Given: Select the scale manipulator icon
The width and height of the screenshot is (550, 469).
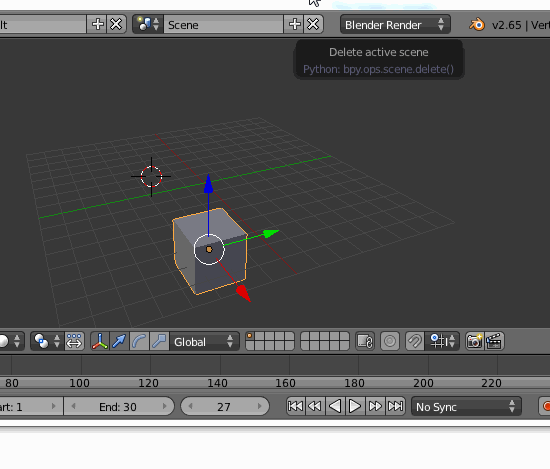Looking at the screenshot, I should click(x=159, y=341).
